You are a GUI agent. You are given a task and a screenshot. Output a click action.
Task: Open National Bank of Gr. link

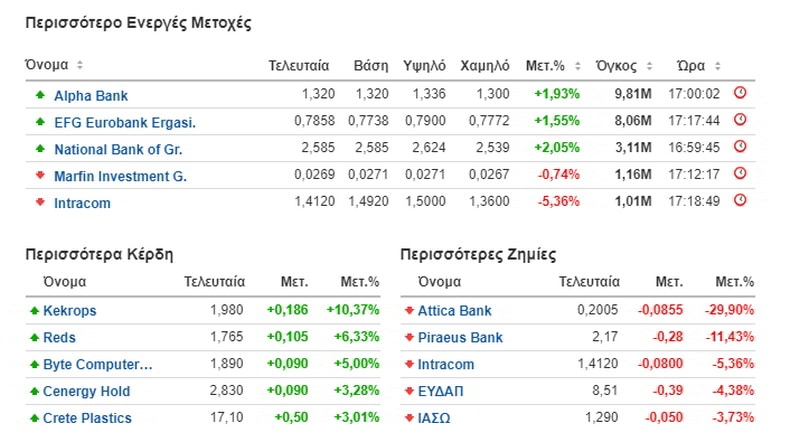pyautogui.click(x=118, y=149)
